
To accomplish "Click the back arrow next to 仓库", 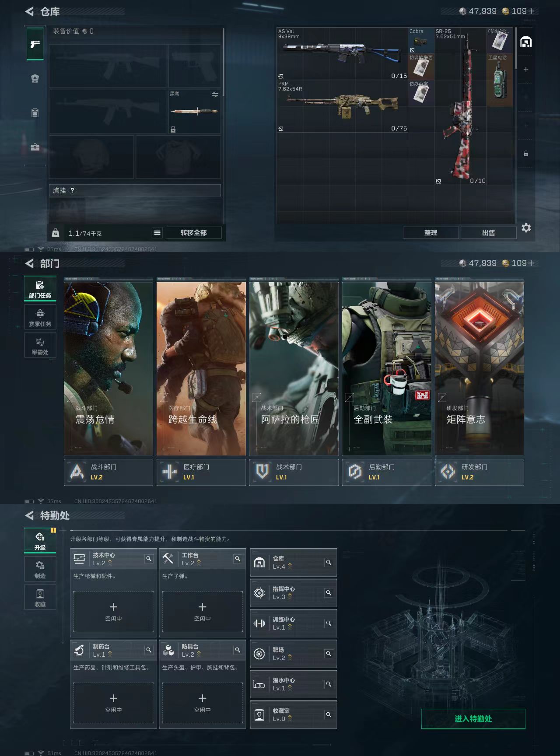I will [x=30, y=12].
